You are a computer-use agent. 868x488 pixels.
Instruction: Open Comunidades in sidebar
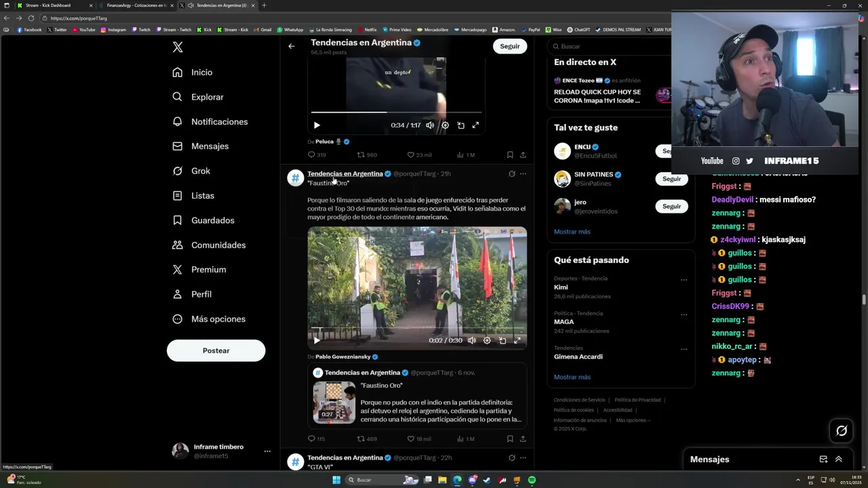(x=209, y=245)
